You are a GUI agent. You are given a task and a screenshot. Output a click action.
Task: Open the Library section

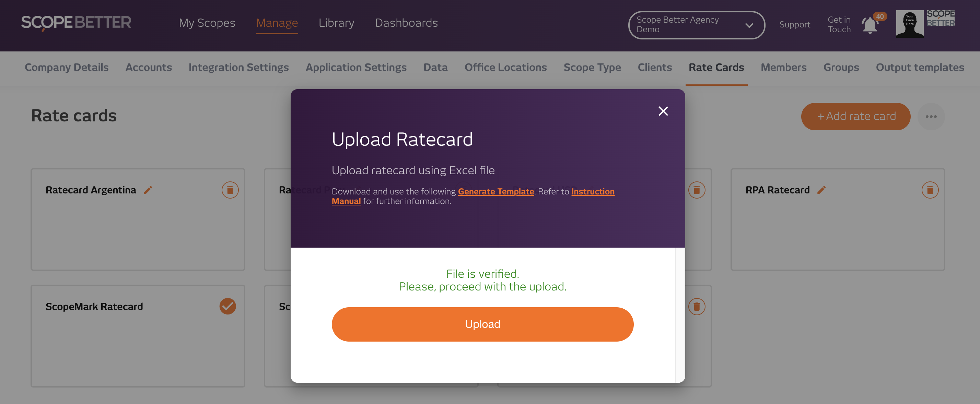(336, 23)
